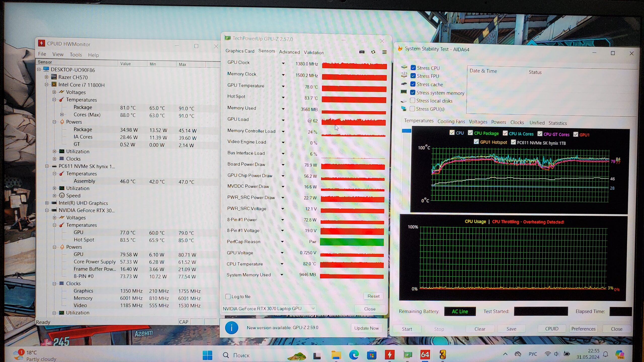Screen dimensions: 644x362
Task: Click the Wi-Fi tray icon
Action: pyautogui.click(x=547, y=354)
